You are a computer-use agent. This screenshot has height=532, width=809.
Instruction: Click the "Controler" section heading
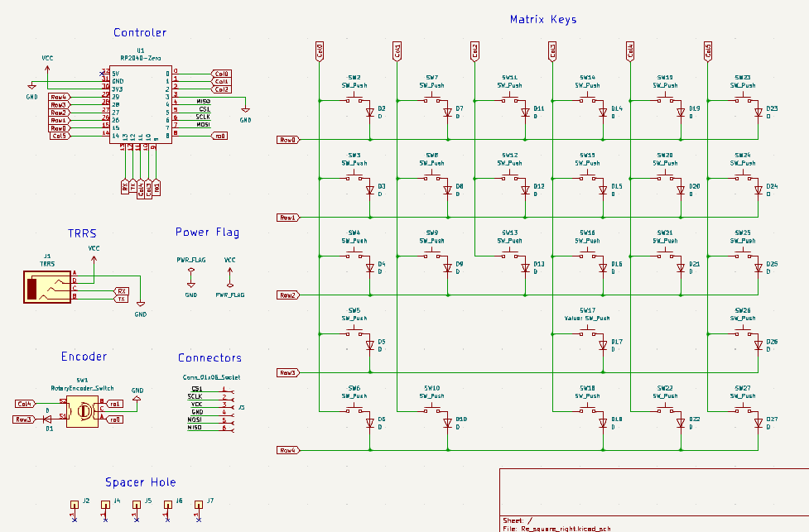tap(140, 33)
